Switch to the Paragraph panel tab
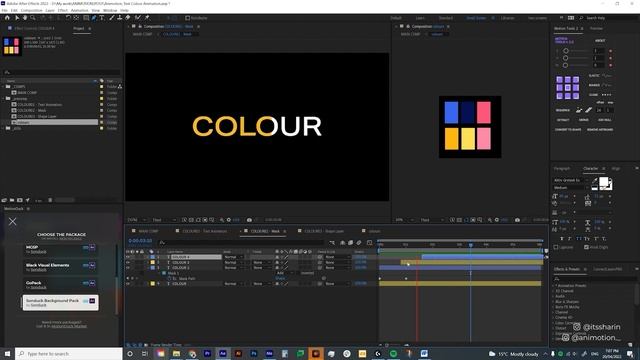Viewport: 640px width, 360px height. point(562,169)
